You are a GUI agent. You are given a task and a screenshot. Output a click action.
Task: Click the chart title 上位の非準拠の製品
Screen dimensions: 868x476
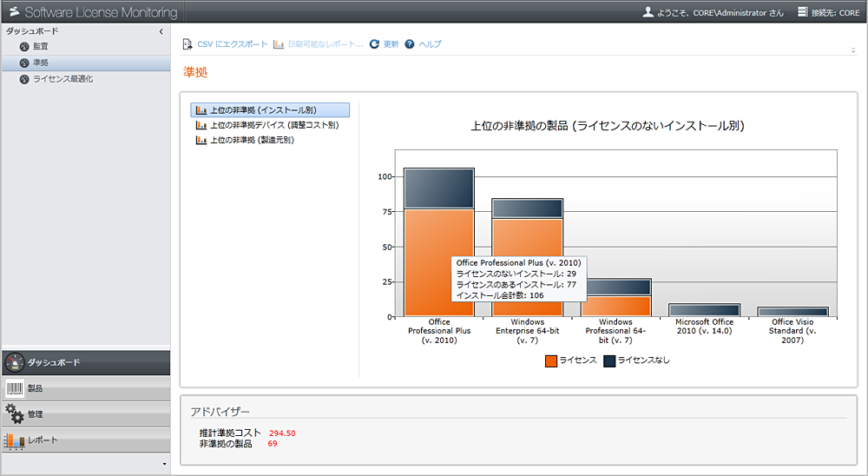click(608, 126)
